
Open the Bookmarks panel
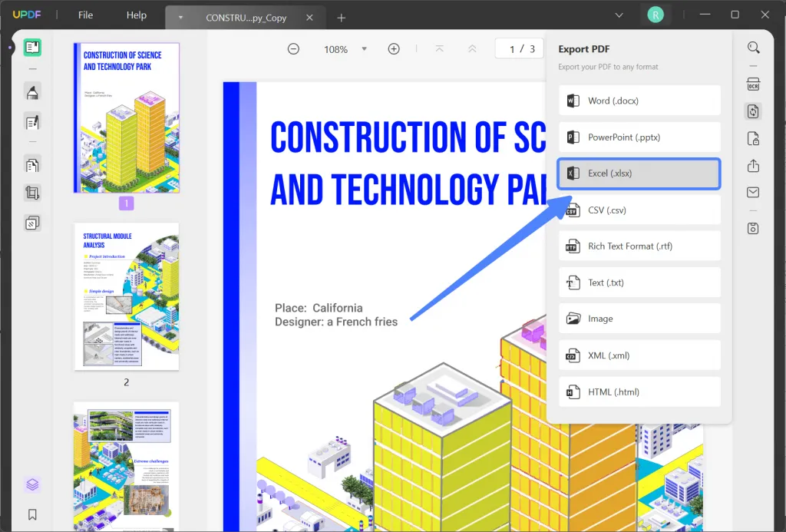coord(31,514)
